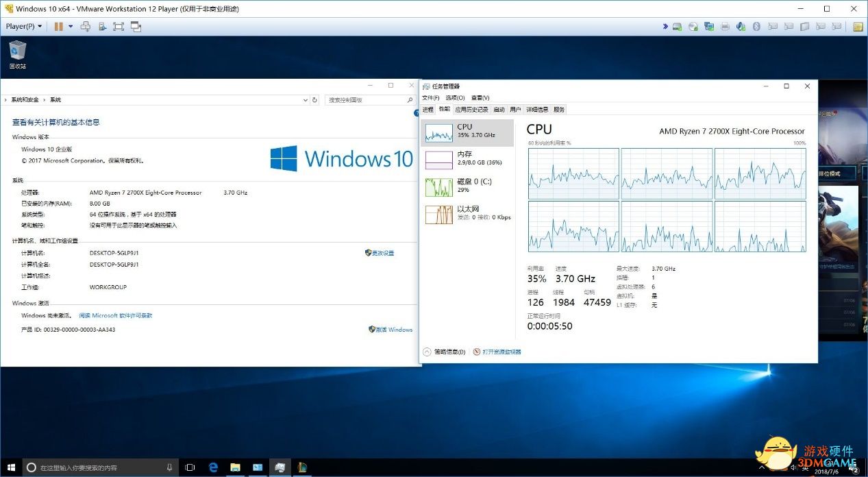
Task: Click the AMD Ryzen 7 2700X title in Task Manager
Action: pos(732,131)
